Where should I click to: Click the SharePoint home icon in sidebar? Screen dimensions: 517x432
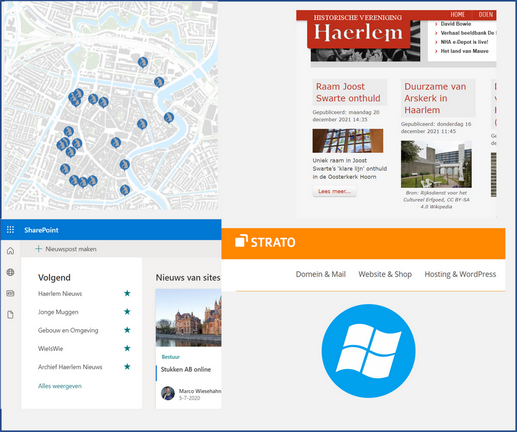pos(10,251)
